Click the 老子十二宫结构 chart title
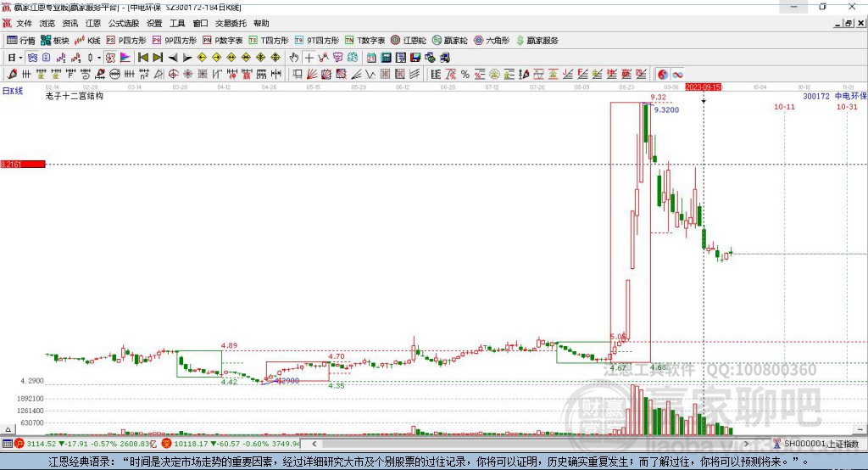The image size is (868, 470). pos(75,96)
